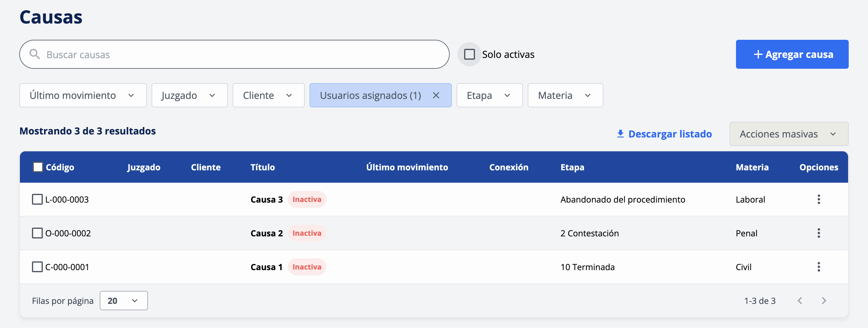Screen dimensions: 868x328
Task: Go to the next page arrow
Action: (x=824, y=300)
